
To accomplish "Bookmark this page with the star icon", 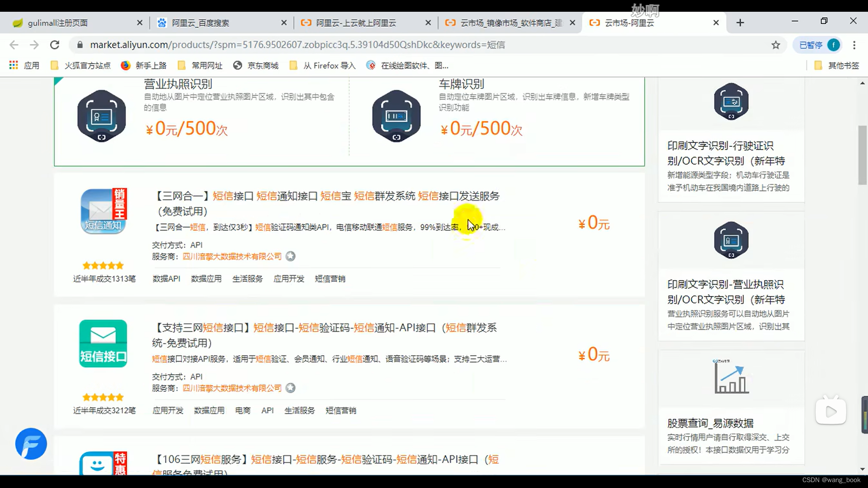I will 776,45.
